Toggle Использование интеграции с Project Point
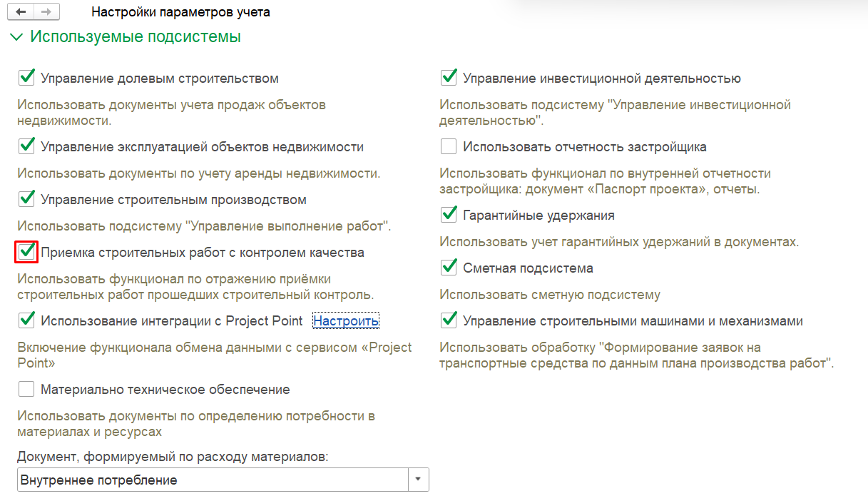Image resolution: width=868 pixels, height=501 pixels. tap(26, 320)
